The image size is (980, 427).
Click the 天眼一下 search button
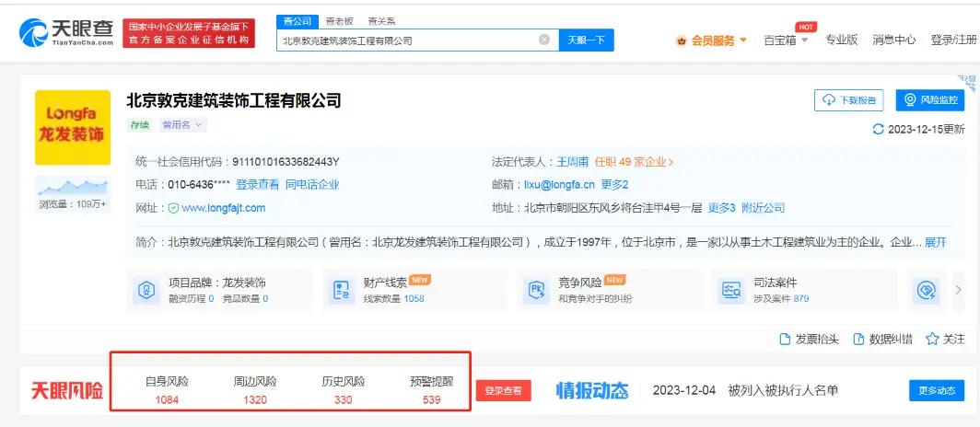(x=586, y=40)
